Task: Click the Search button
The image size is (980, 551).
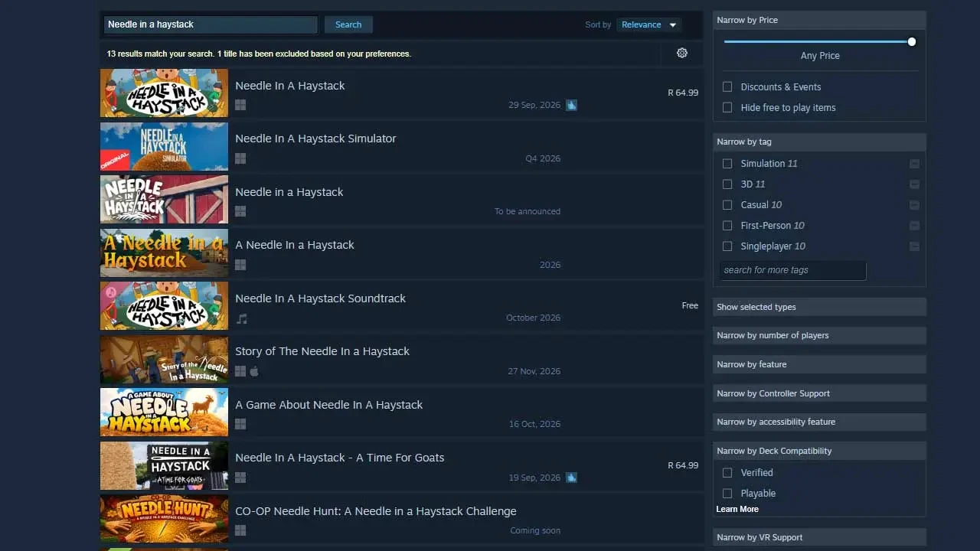Action: (348, 24)
